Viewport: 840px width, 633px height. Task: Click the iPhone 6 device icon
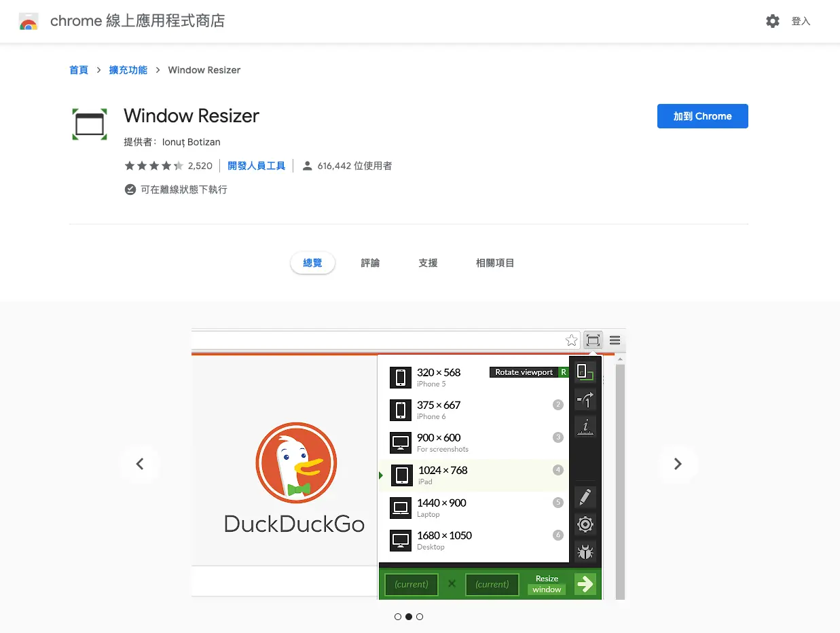coord(401,410)
